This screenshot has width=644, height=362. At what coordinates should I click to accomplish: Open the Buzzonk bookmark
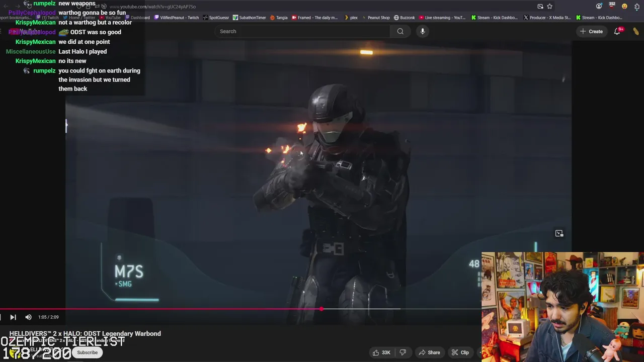point(405,18)
